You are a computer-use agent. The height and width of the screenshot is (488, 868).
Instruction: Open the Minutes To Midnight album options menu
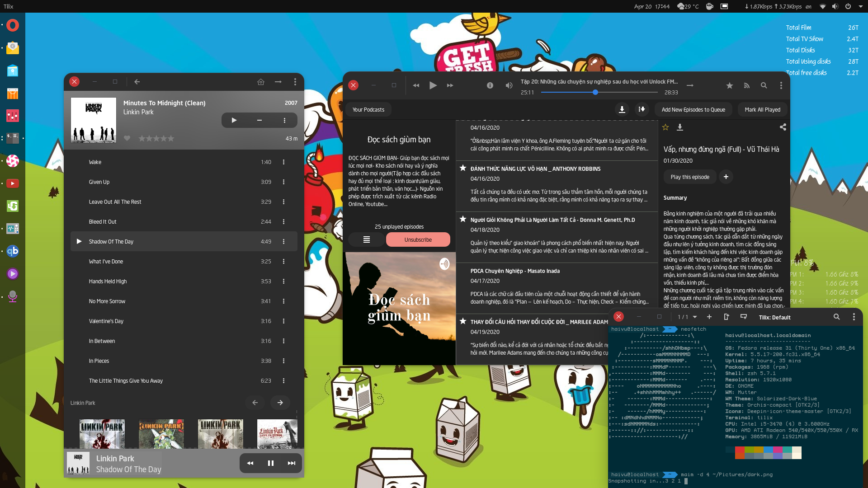[284, 120]
